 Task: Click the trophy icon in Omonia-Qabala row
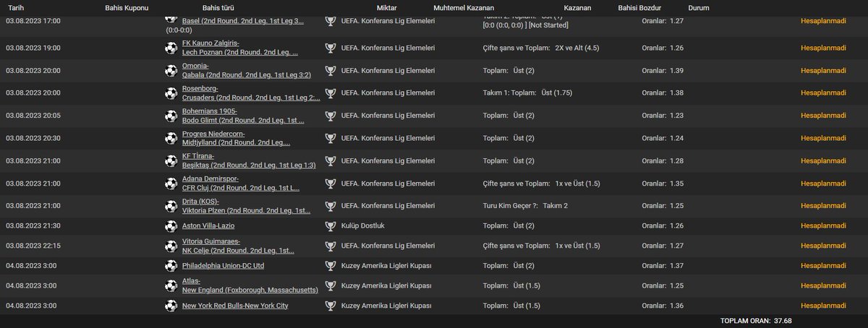pyautogui.click(x=331, y=71)
